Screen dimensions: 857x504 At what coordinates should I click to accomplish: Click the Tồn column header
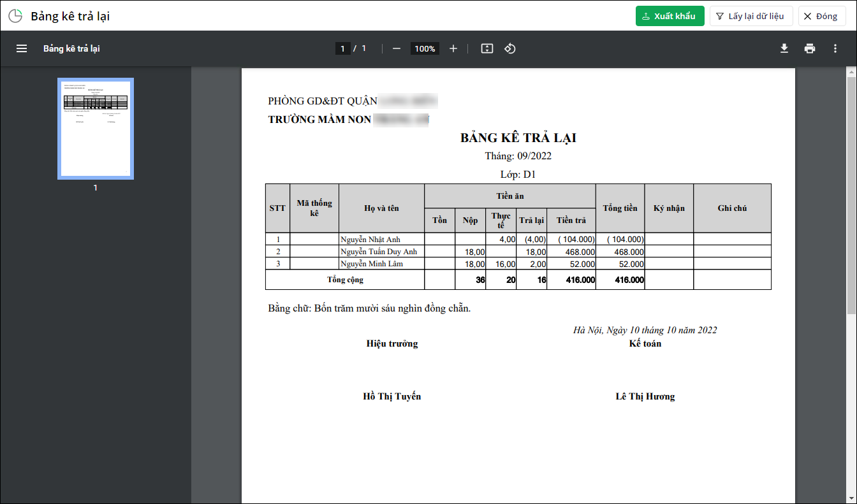tap(440, 220)
